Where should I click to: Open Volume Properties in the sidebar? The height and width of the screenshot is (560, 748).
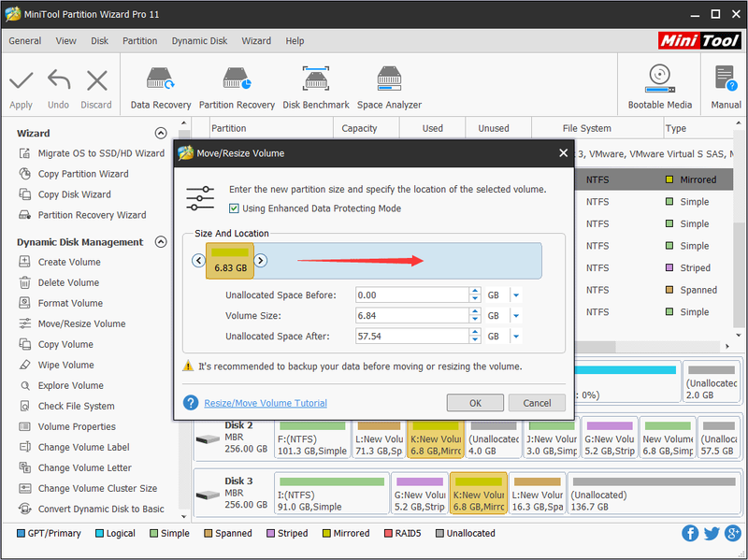click(67, 426)
